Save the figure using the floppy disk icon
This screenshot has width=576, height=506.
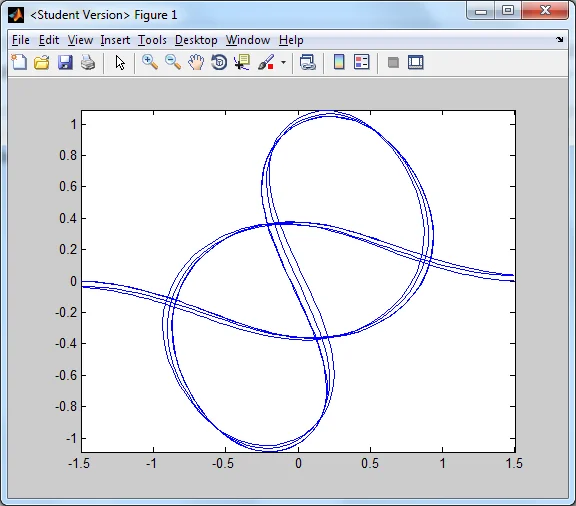point(65,62)
